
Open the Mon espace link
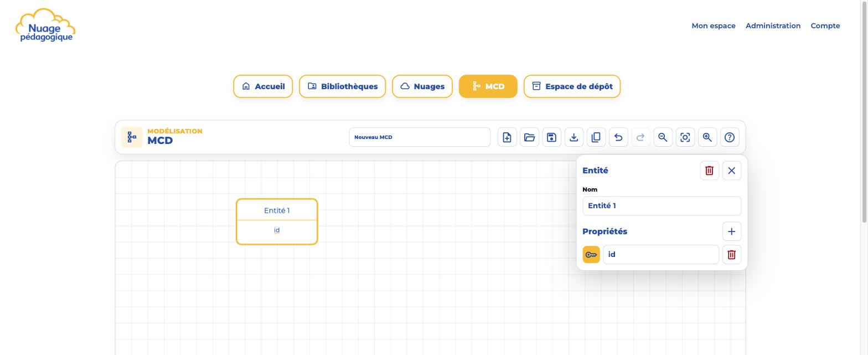pyautogui.click(x=714, y=26)
